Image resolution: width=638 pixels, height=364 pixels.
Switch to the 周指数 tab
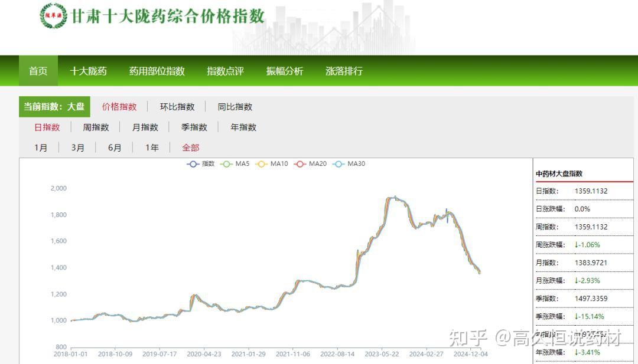(96, 127)
